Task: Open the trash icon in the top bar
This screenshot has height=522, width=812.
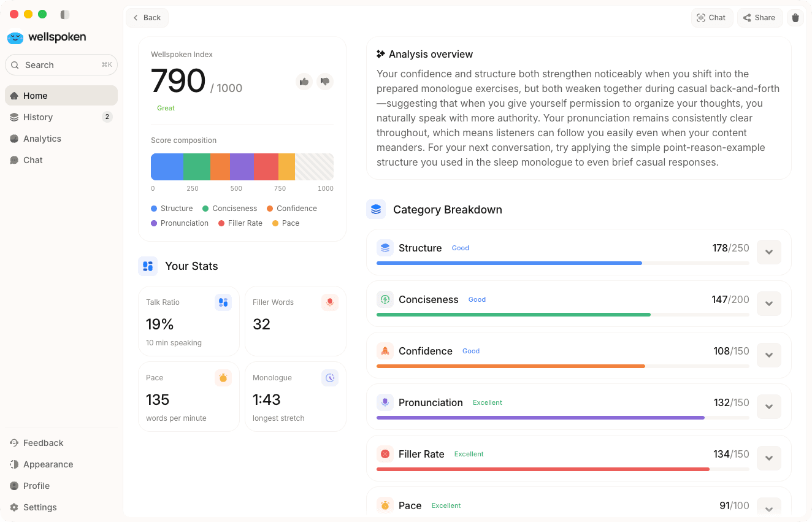Action: (795, 18)
